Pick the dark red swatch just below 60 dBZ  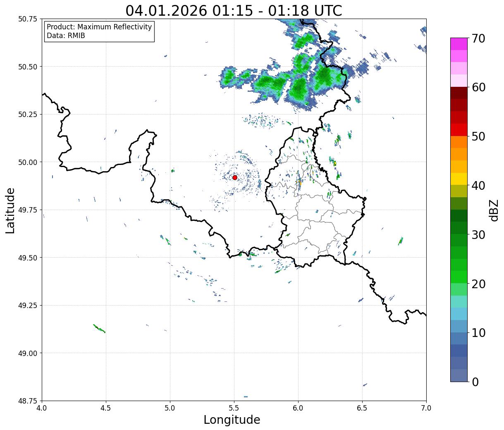pyautogui.click(x=459, y=93)
